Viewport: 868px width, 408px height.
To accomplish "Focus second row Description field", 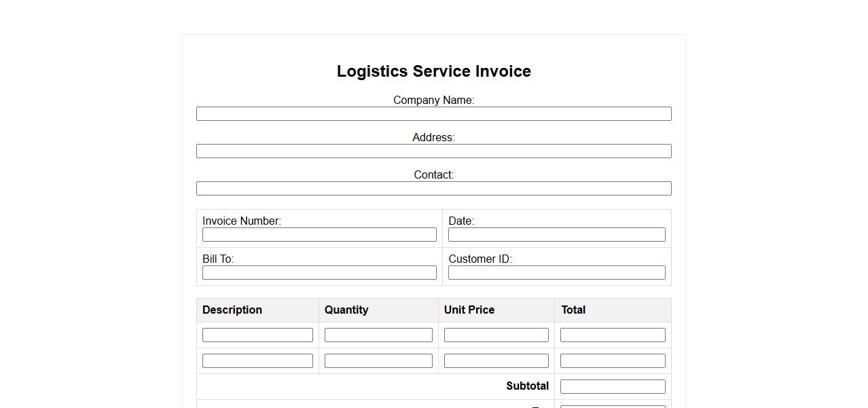I will pos(257,361).
